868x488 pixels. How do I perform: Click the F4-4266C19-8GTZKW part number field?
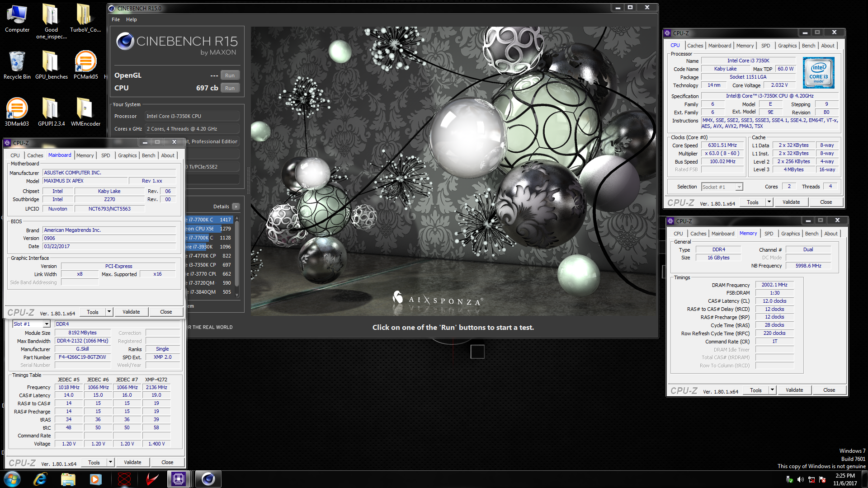tap(82, 357)
